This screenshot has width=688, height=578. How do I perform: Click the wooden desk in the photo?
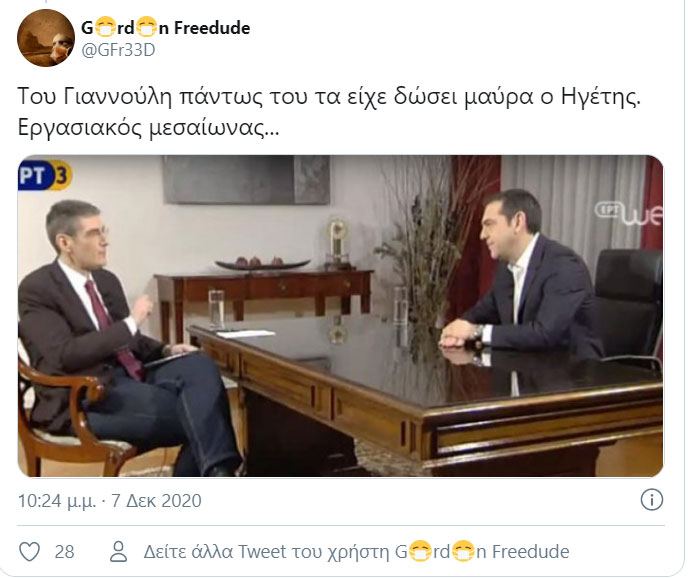click(x=426, y=395)
